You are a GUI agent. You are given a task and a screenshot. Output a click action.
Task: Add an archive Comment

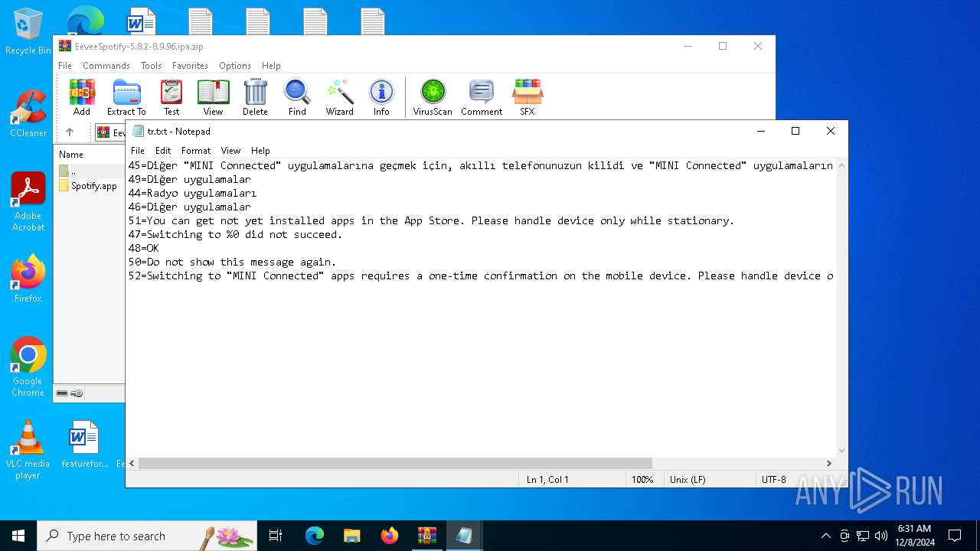pyautogui.click(x=482, y=97)
